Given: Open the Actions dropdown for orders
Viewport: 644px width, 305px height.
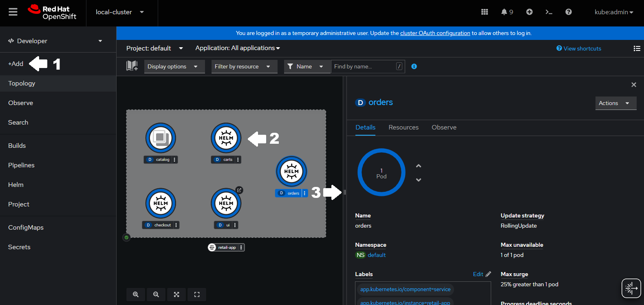Looking at the screenshot, I should (x=615, y=103).
